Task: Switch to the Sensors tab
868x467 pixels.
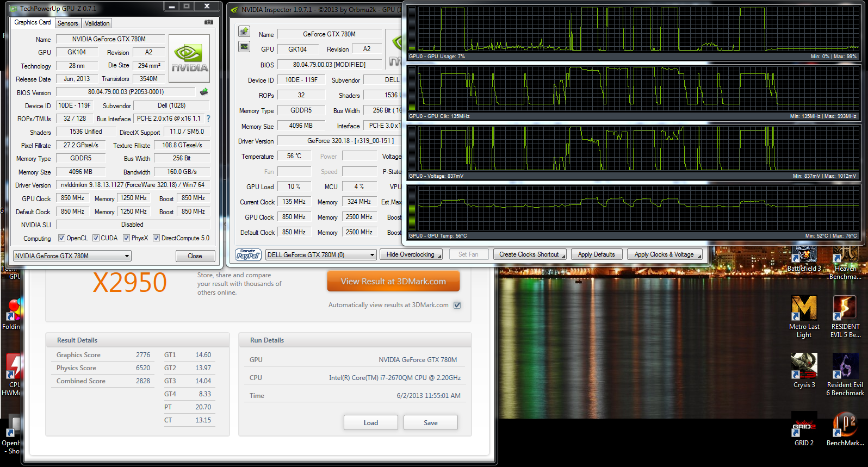Action: (68, 23)
